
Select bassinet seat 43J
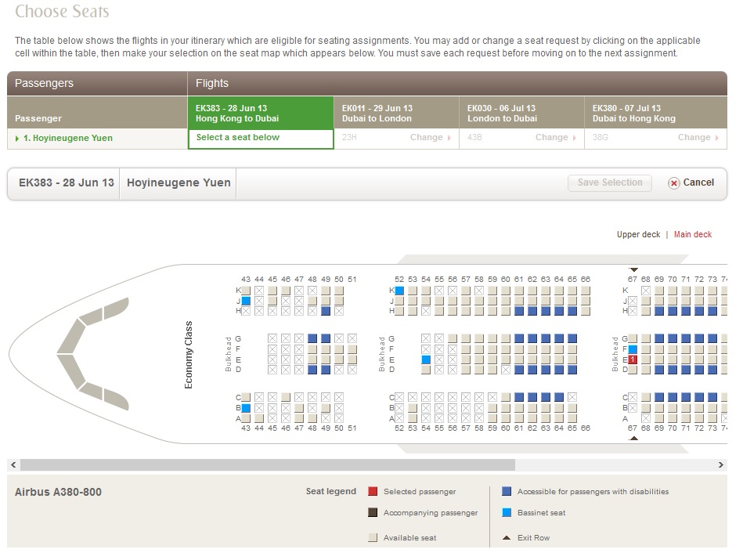point(246,301)
